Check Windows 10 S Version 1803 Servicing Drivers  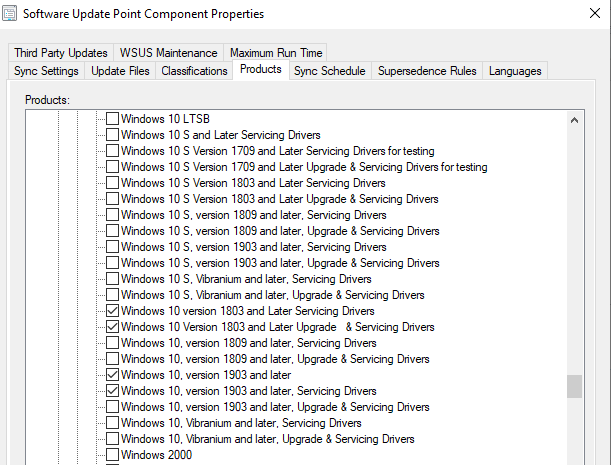tap(113, 182)
